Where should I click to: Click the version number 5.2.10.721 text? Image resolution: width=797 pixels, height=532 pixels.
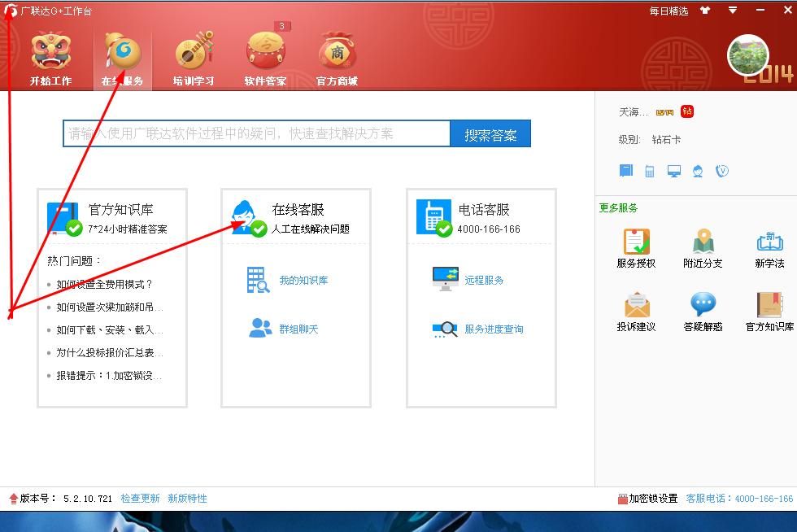(88, 499)
